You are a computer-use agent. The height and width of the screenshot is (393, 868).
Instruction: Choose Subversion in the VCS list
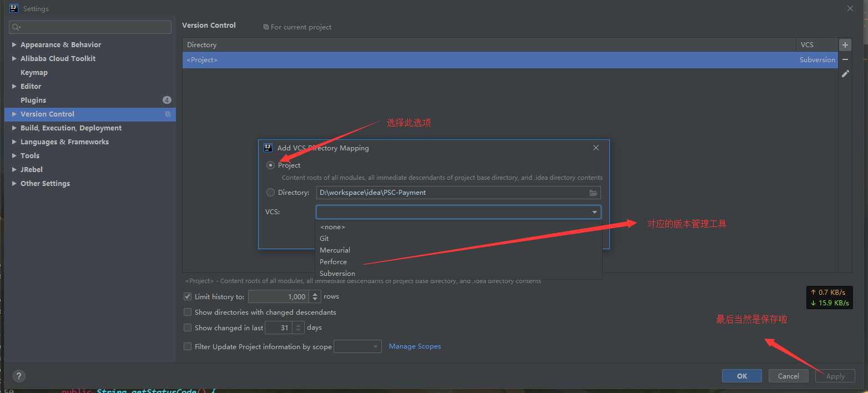click(458, 273)
